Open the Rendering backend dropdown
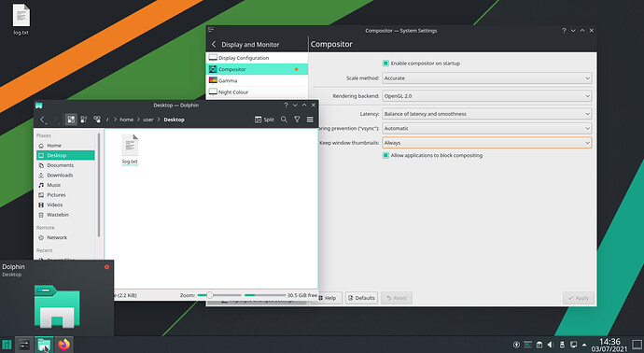The image size is (644, 353). [486, 96]
